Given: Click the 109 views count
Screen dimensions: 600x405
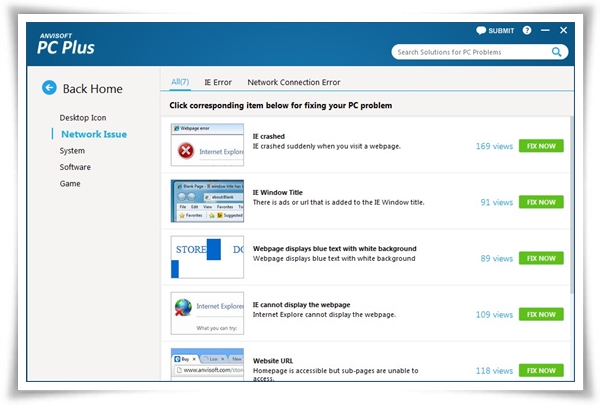Looking at the screenshot, I should pyautogui.click(x=494, y=315).
